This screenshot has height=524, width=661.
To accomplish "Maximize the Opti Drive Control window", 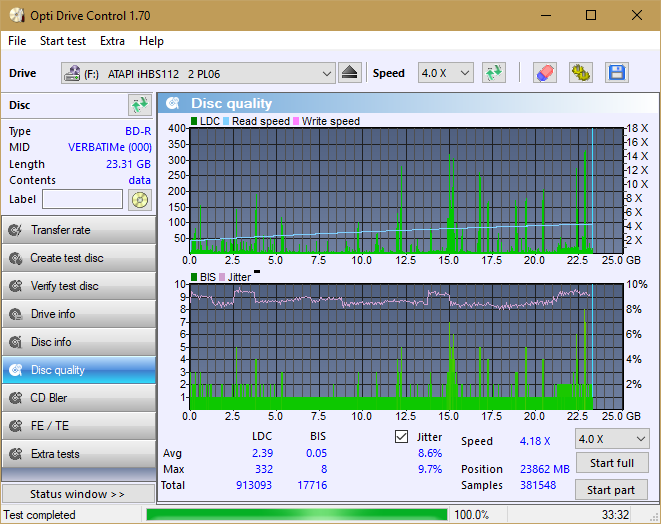I will pos(591,16).
